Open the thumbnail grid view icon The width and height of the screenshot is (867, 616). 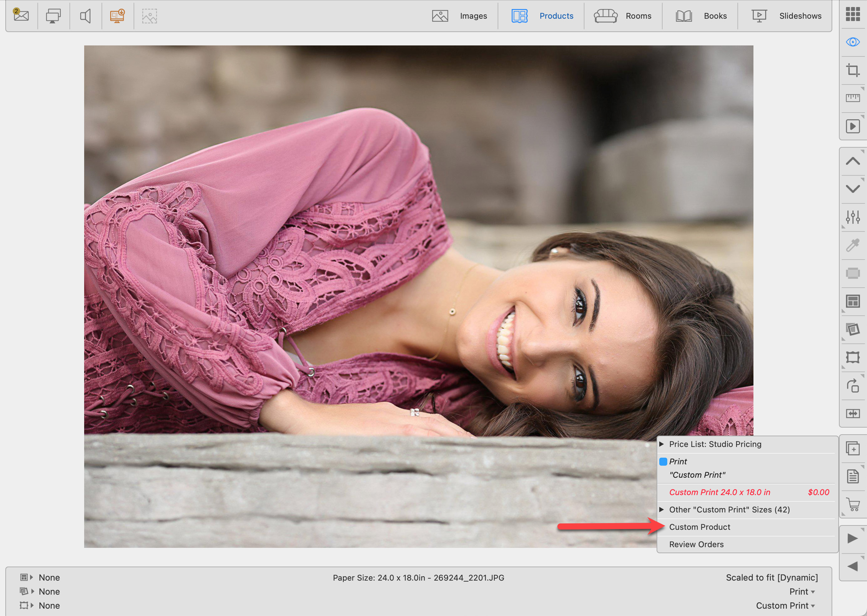(x=853, y=14)
